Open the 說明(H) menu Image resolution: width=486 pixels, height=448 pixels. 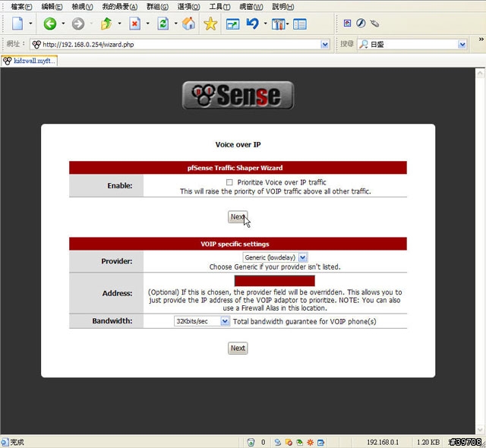[283, 7]
